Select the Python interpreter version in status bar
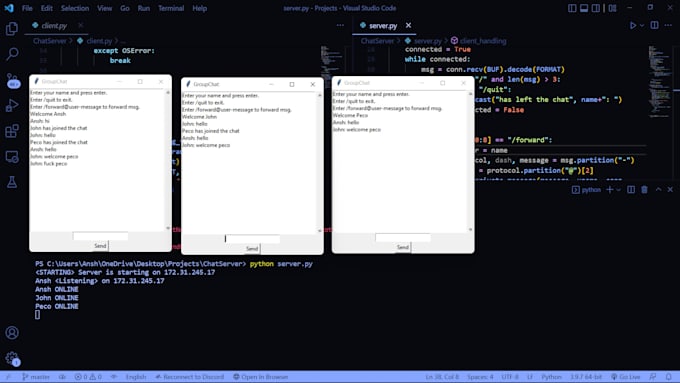 [585, 376]
